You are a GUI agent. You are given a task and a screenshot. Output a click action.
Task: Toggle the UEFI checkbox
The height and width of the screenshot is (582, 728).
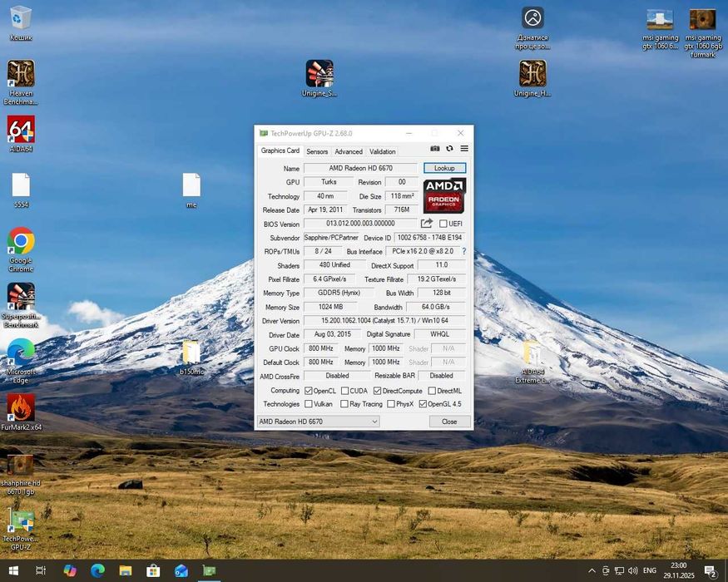coord(443,224)
